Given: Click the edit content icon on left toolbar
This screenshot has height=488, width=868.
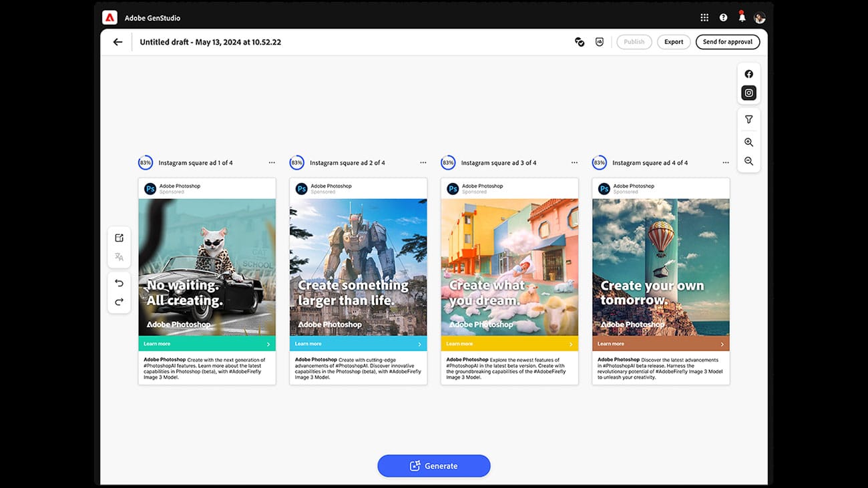Looking at the screenshot, I should [119, 238].
